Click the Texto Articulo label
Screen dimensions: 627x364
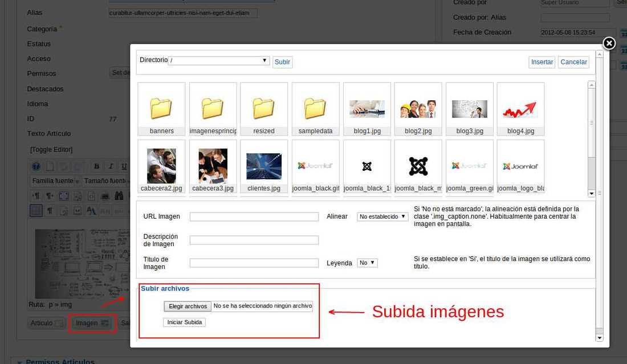(x=49, y=133)
